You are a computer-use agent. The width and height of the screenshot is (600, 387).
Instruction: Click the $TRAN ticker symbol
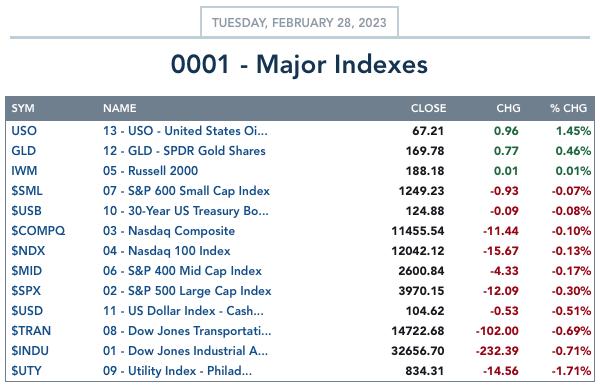pos(31,331)
